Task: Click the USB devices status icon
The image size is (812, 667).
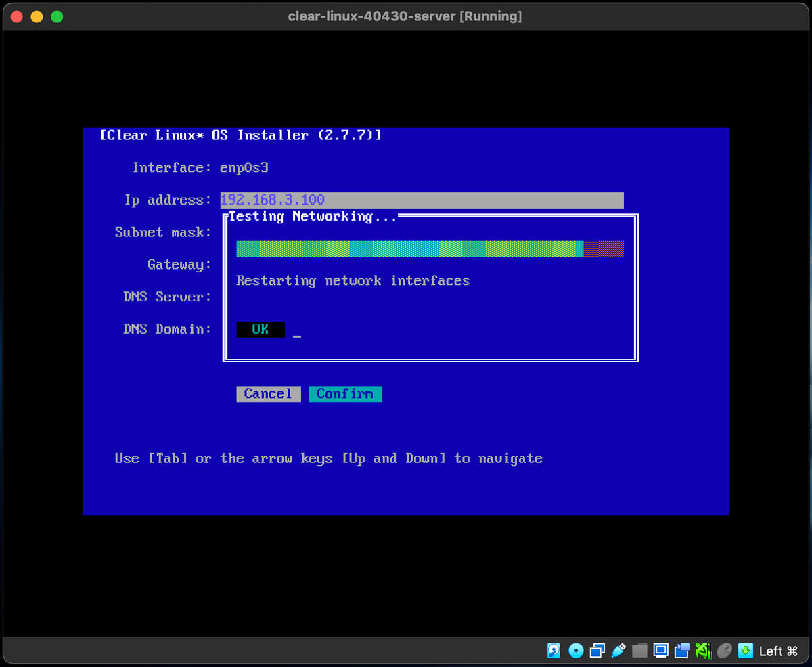Action: click(x=618, y=651)
